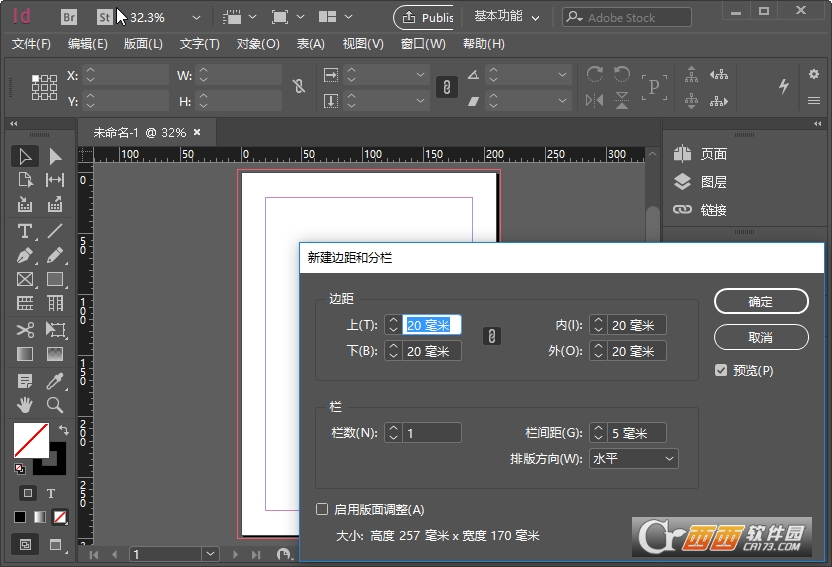Screen dimensions: 832x567
Task: Apply gradient swatch button
Action: pos(40,517)
